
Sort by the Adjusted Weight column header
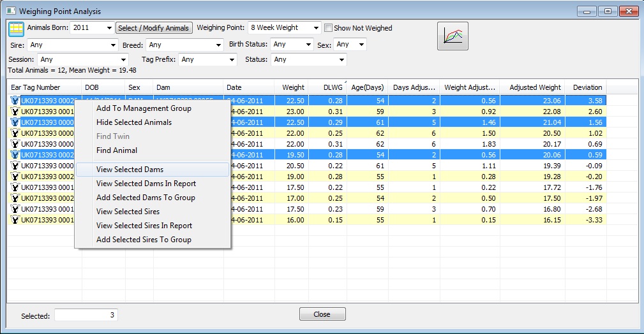pos(533,87)
